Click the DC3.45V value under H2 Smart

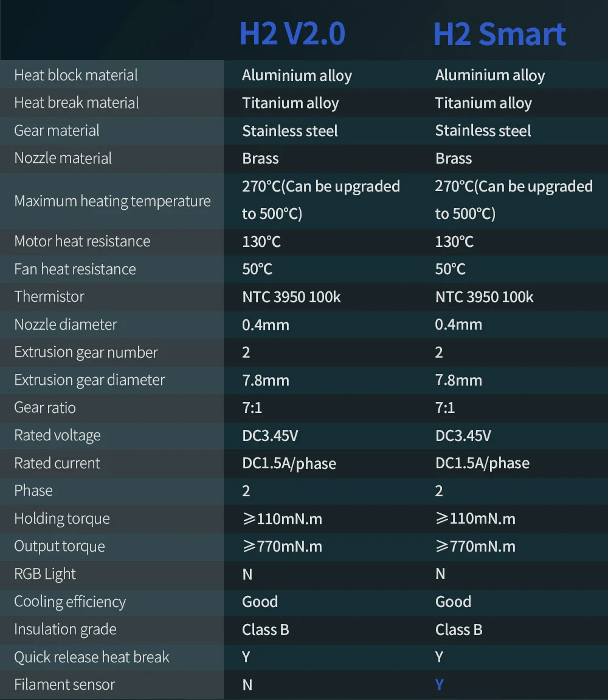click(x=463, y=435)
